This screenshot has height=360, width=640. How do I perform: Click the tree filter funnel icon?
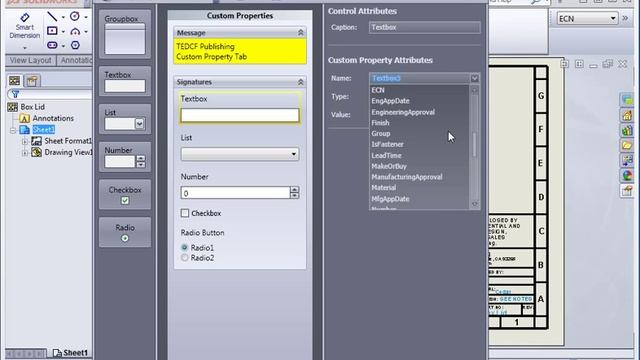[16, 95]
